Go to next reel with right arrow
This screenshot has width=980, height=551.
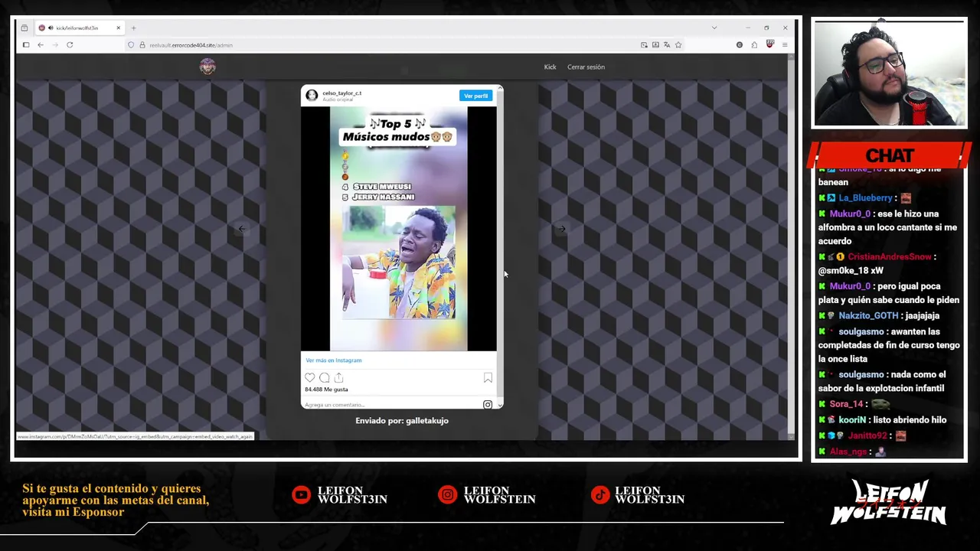(x=561, y=228)
